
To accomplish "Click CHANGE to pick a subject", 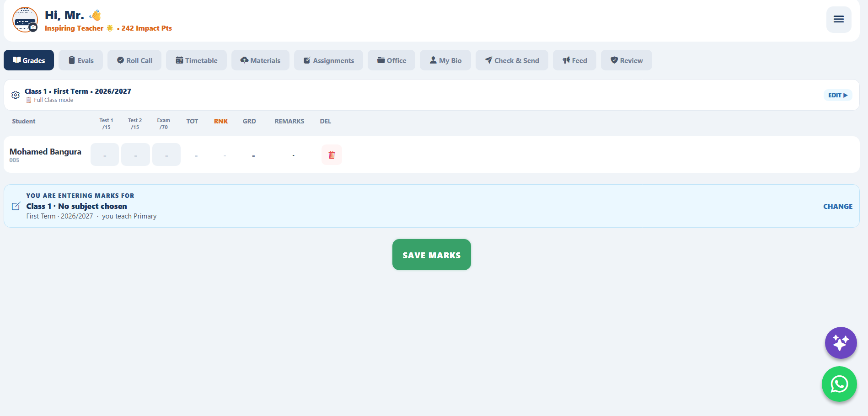I will click(x=838, y=206).
